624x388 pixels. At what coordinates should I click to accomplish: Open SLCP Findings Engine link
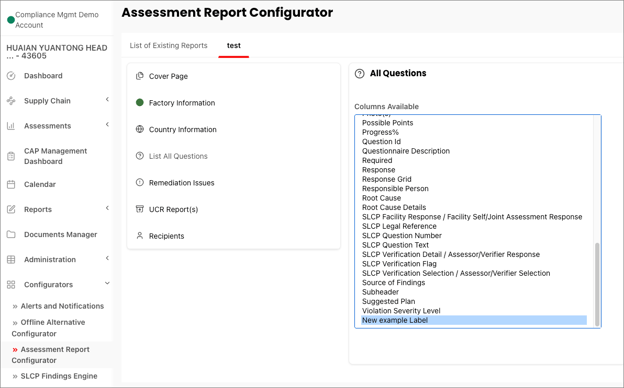coord(59,376)
